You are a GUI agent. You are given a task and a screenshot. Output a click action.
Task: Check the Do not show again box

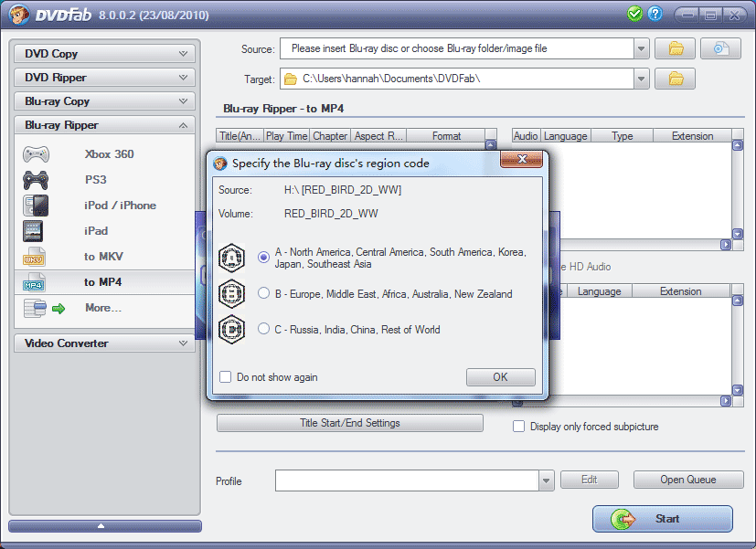[x=225, y=376]
